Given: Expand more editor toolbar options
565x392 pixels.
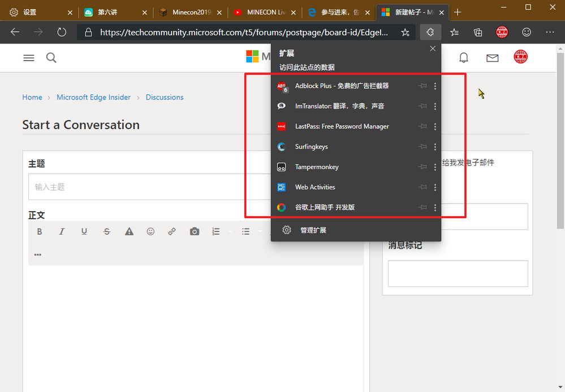Looking at the screenshot, I should pyautogui.click(x=37, y=255).
